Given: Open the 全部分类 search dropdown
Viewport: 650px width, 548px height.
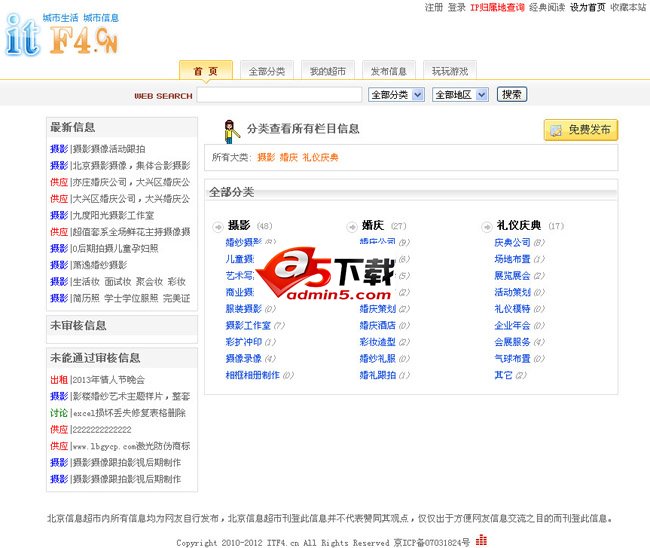Looking at the screenshot, I should coord(396,95).
